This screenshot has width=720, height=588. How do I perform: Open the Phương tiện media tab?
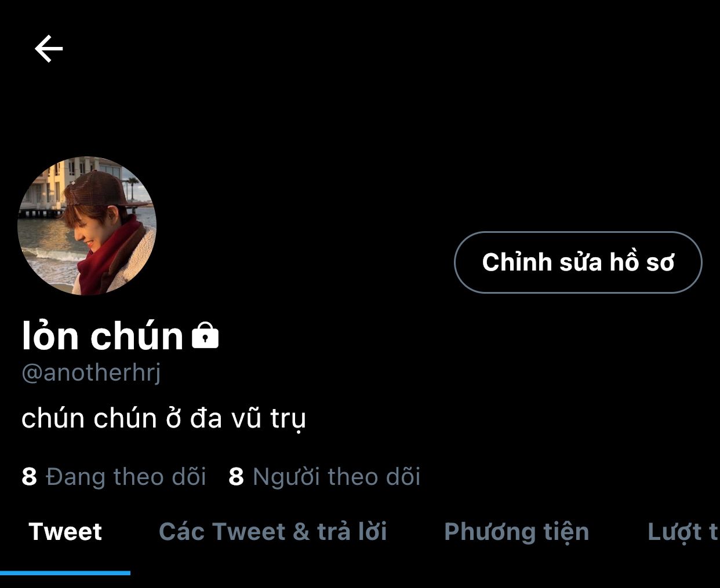click(x=517, y=532)
